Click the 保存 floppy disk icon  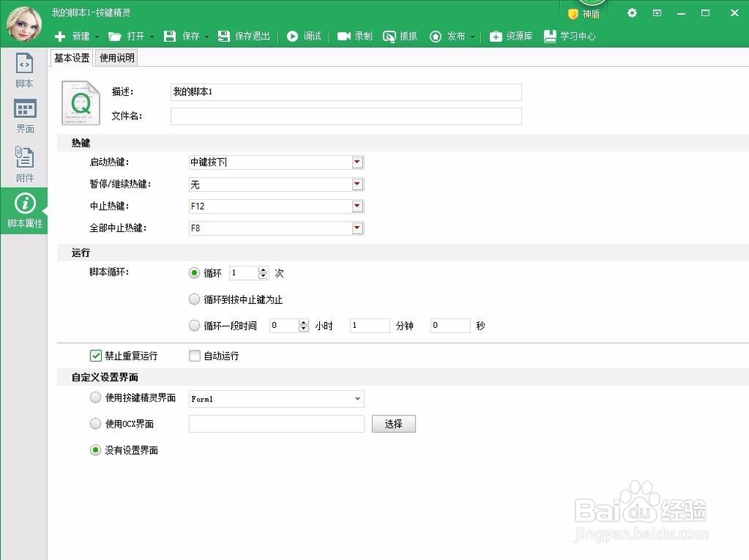[169, 36]
